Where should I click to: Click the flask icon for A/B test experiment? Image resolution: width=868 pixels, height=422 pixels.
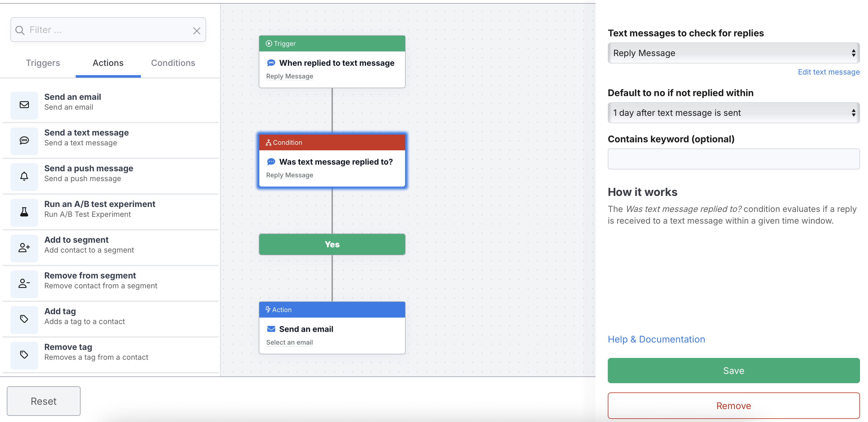[x=24, y=212]
